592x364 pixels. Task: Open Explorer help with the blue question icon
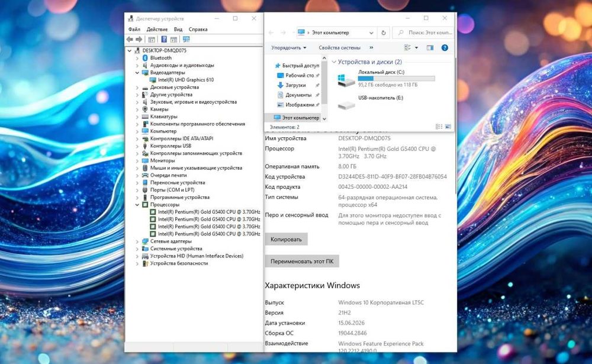tap(445, 47)
